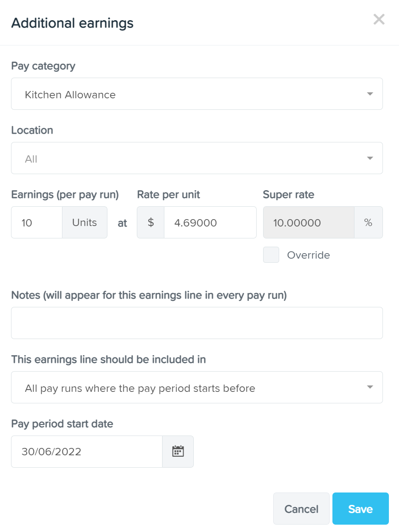399x532 pixels.
Task: Open the calendar date picker icon
Action: click(x=178, y=452)
